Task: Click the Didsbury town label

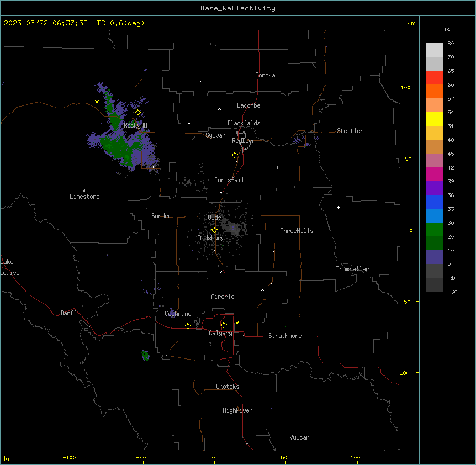Action: click(x=211, y=238)
